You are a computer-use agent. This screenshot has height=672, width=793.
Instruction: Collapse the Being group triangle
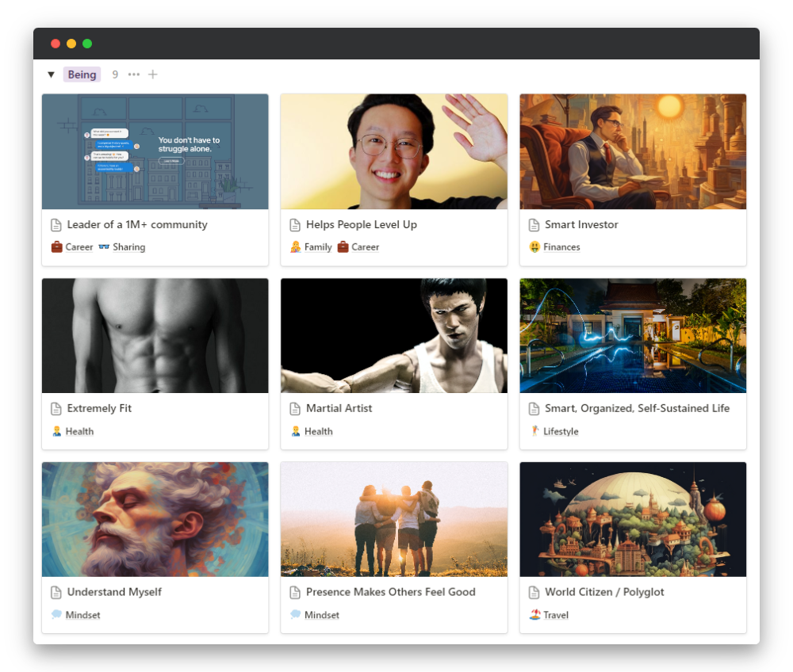(51, 74)
